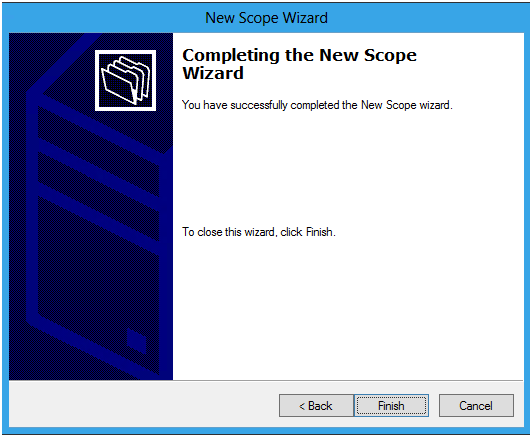Click the successfully completed message text

[x=317, y=105]
